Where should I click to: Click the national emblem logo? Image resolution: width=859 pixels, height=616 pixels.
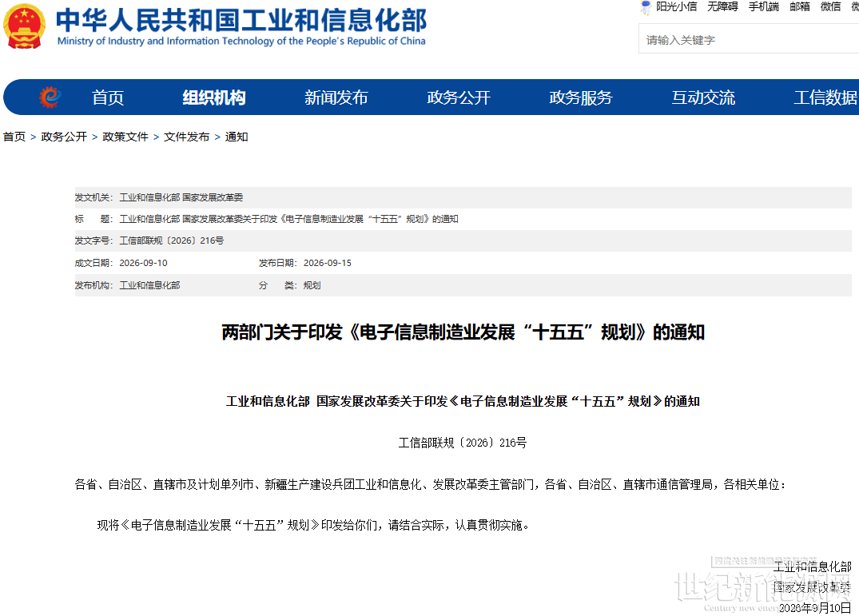(24, 26)
